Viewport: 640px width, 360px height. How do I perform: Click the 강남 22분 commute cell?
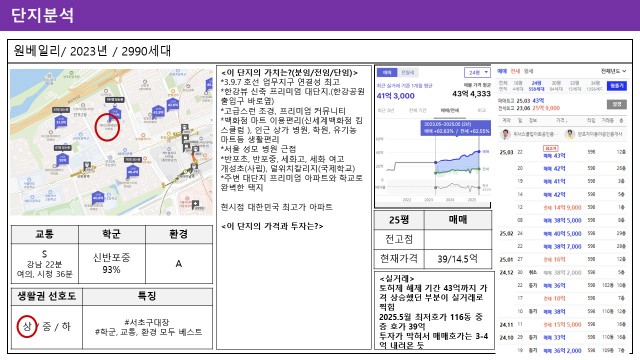coord(44,264)
